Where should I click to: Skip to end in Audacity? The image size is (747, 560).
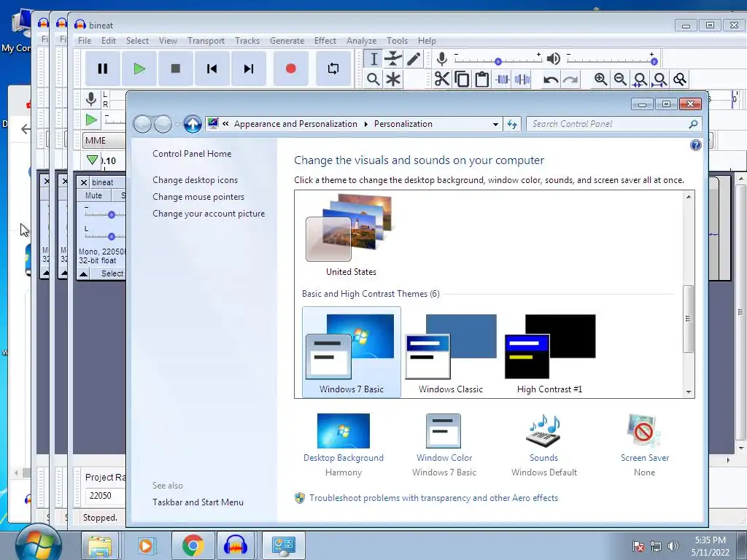click(249, 69)
